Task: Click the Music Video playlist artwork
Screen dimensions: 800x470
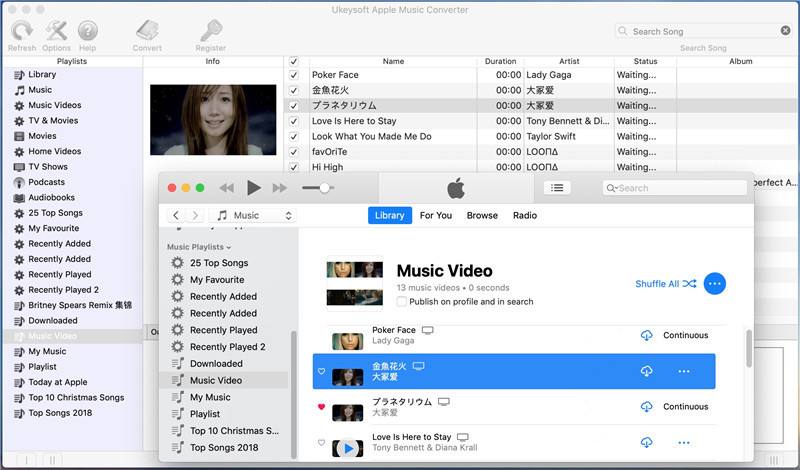Action: [x=355, y=283]
